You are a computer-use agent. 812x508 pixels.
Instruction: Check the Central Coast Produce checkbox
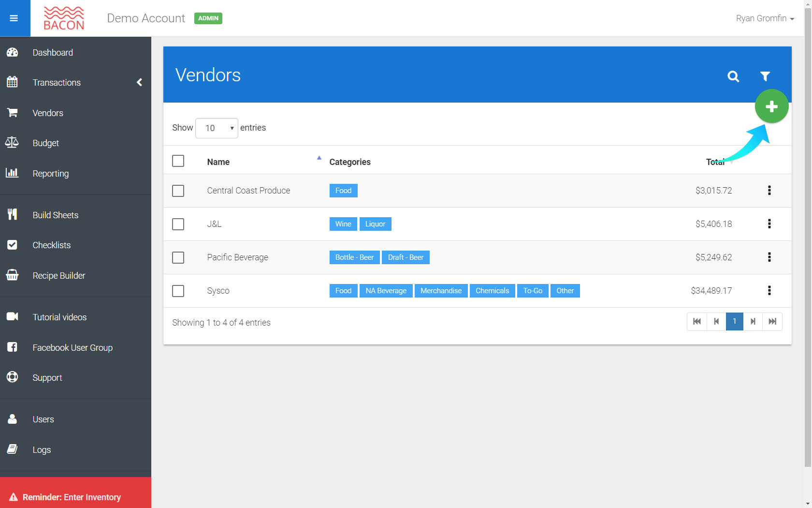(178, 191)
